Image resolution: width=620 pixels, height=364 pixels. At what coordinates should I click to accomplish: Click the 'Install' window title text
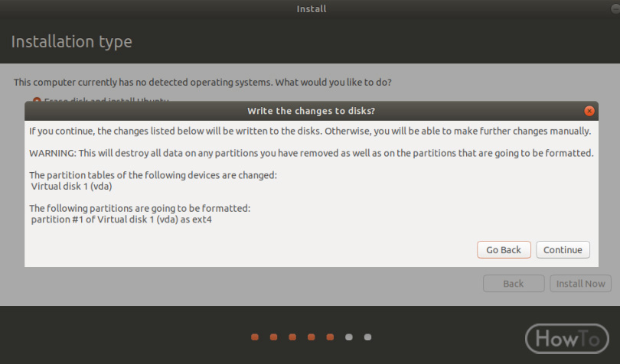(312, 8)
